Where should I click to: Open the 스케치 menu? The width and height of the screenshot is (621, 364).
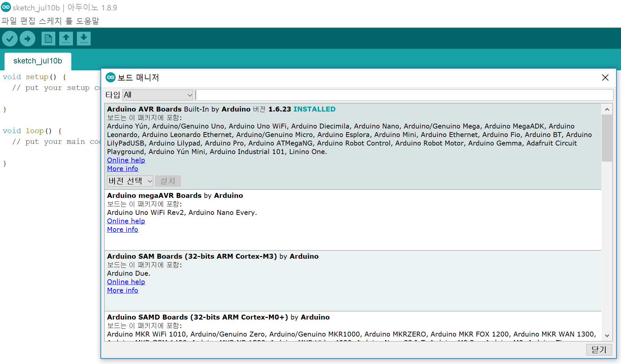(x=50, y=21)
